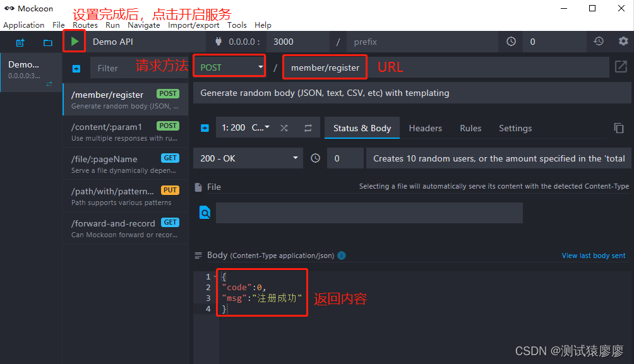Add a new response with the plus icon
The width and height of the screenshot is (634, 364).
(x=205, y=127)
